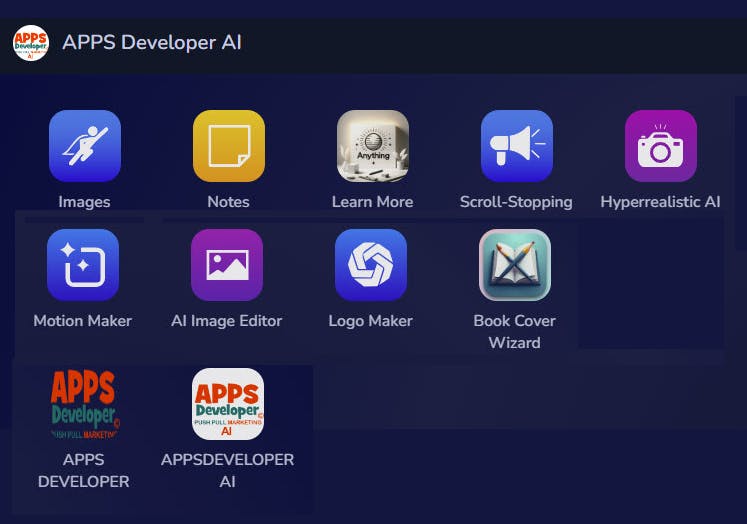Select the Logo Maker text label

pos(371,321)
